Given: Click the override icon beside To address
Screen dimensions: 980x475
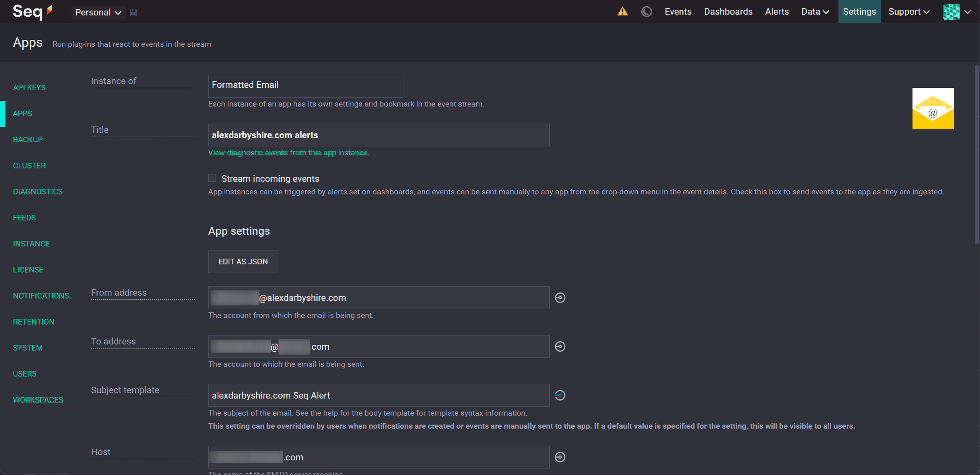Looking at the screenshot, I should point(560,346).
